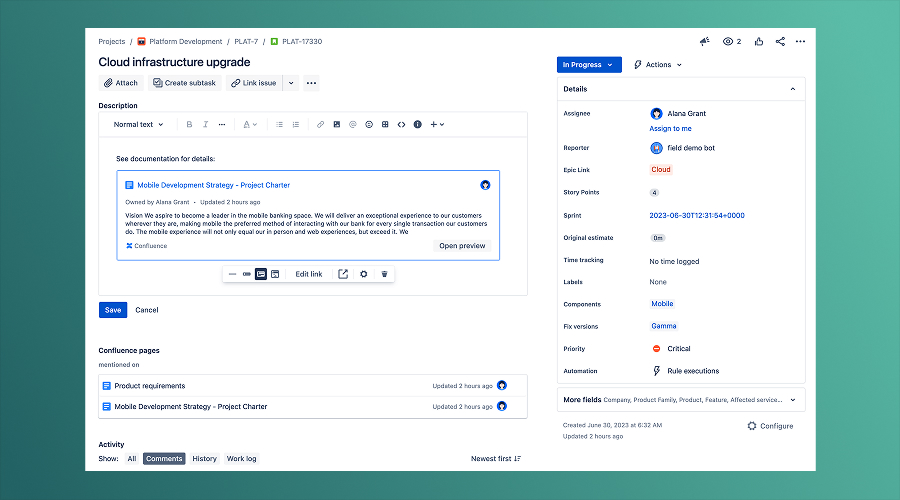Click the Mobile component
Screen dimensions: 900x500
coord(662,304)
